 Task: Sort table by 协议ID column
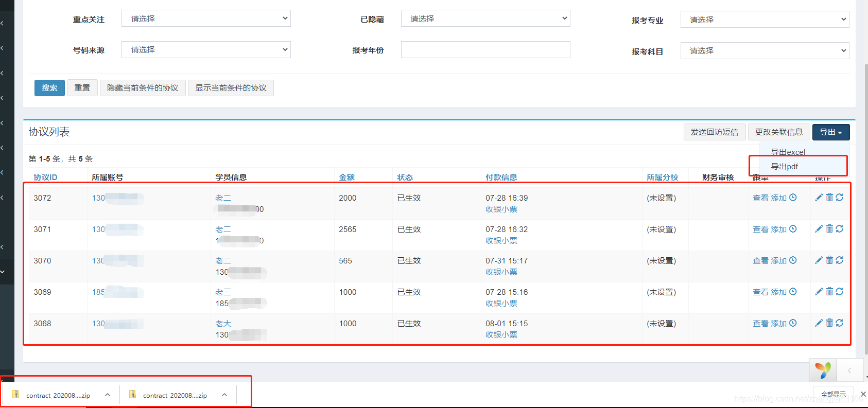pyautogui.click(x=45, y=177)
